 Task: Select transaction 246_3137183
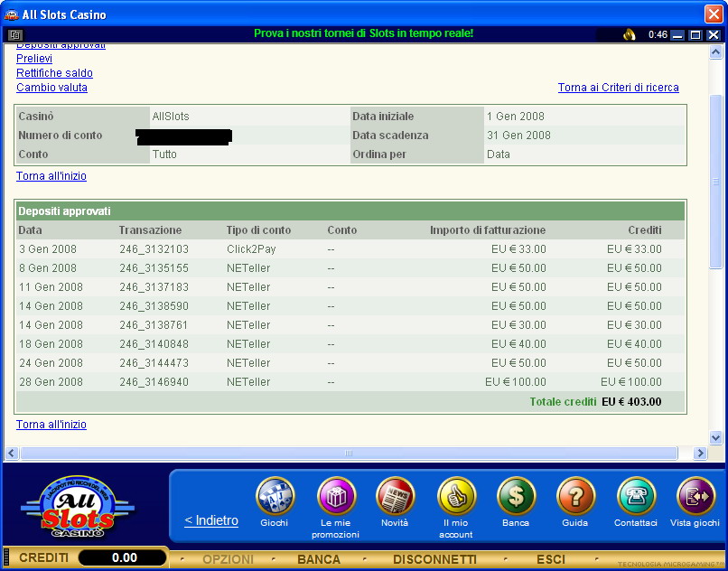pyautogui.click(x=154, y=287)
